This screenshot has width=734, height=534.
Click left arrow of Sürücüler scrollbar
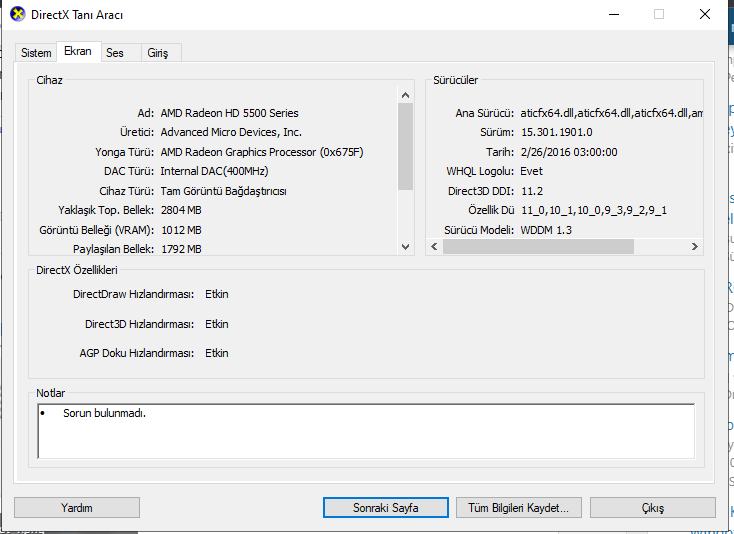(434, 247)
